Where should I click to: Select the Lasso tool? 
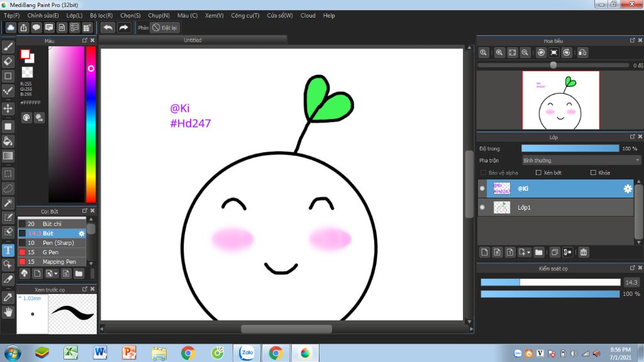[x=8, y=188]
